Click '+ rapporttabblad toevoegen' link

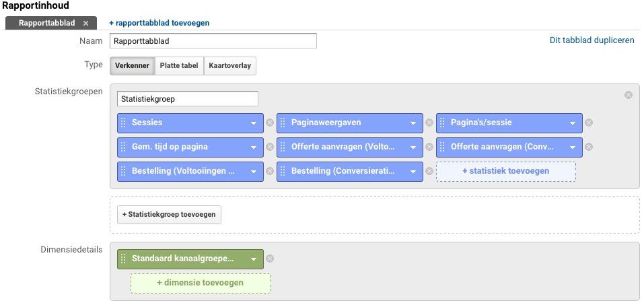click(x=159, y=23)
